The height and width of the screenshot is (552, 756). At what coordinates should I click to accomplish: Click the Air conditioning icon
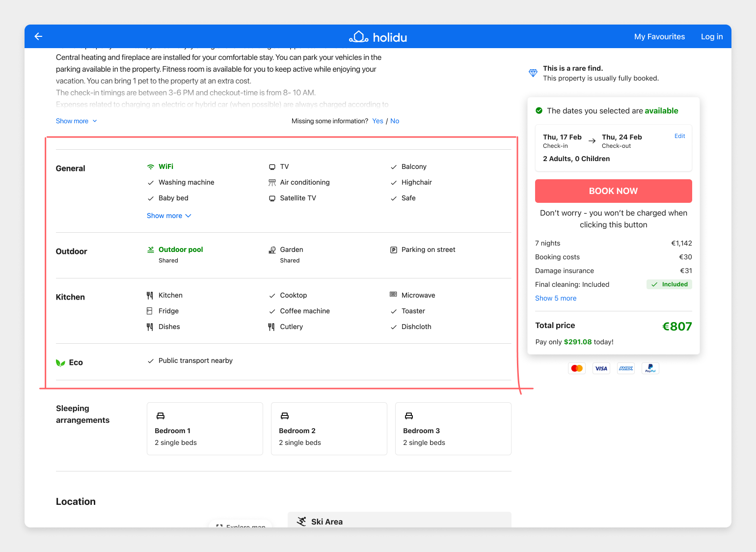[272, 183]
